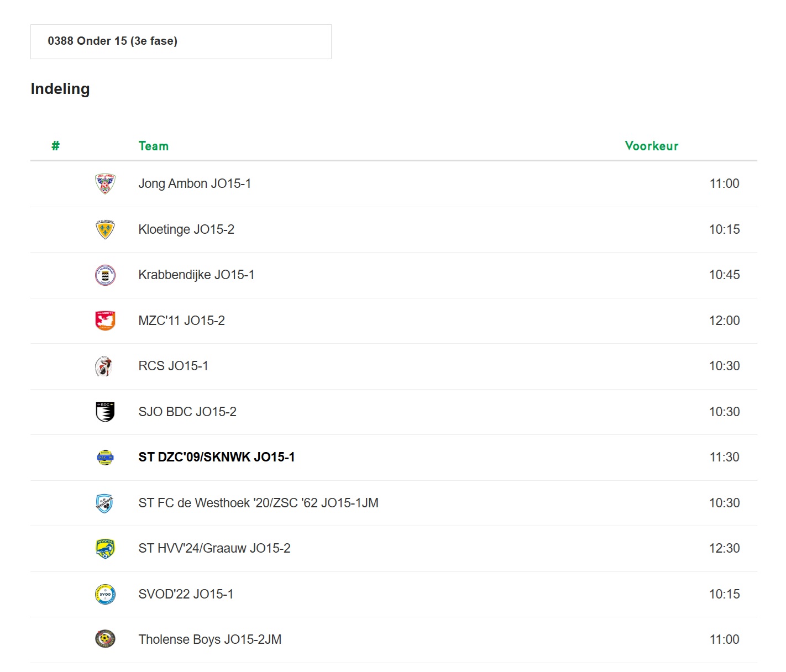Screen dimensions: 786x672
Task: Click FC de Westhoek's 10:30 preferred time
Action: [x=724, y=503]
